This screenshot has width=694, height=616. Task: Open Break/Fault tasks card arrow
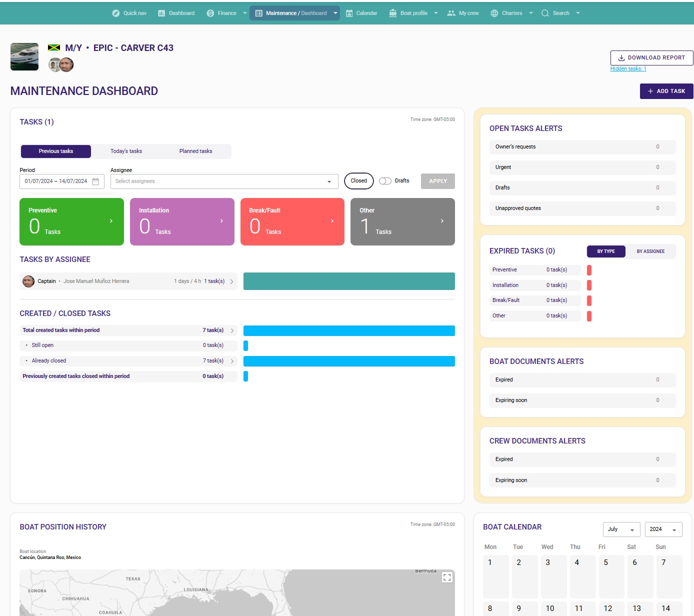tap(332, 221)
